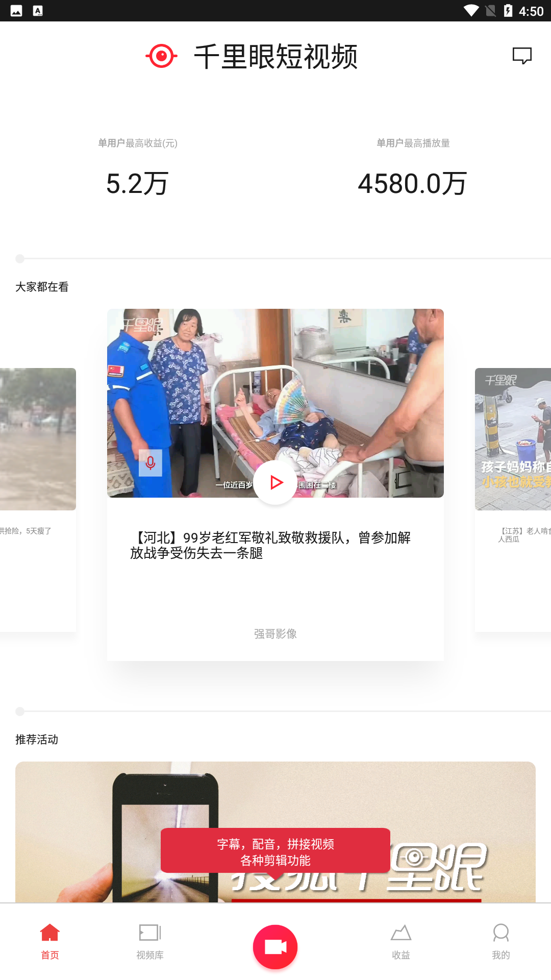The image size is (551, 980).
Task: Tap the 字幕，配音 editing features button
Action: click(x=275, y=851)
